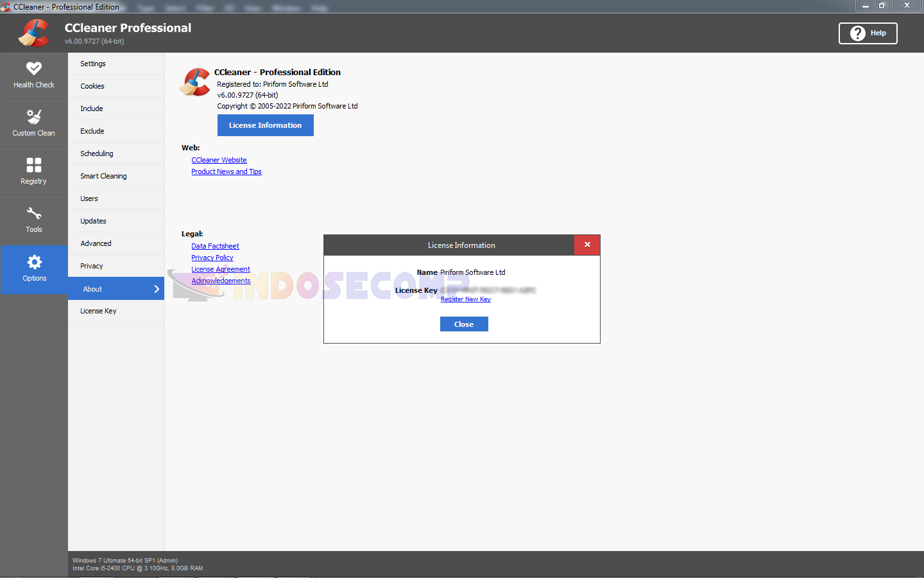The height and width of the screenshot is (578, 924).
Task: Open the Advanced options page
Action: (116, 243)
